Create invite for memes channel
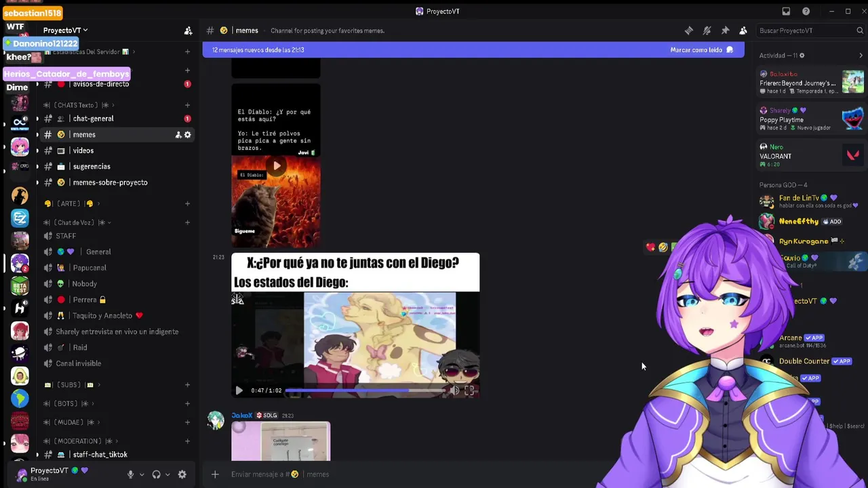 (x=178, y=135)
